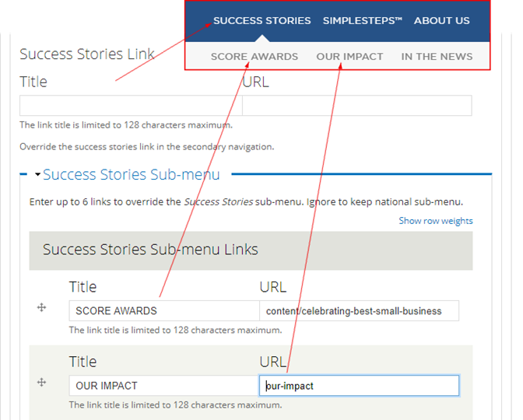Collapse the Success Stories Sub-menu fieldset

coord(37,174)
